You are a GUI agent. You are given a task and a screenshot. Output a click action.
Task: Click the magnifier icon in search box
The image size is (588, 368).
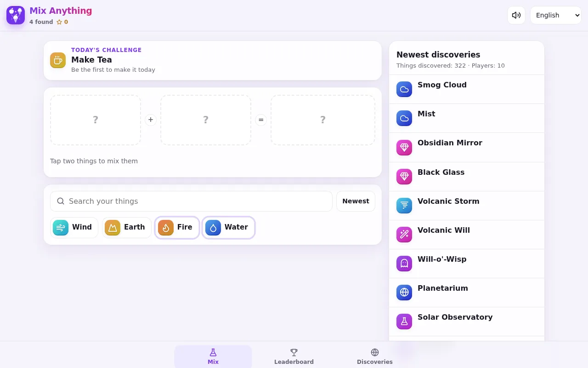coord(61,201)
